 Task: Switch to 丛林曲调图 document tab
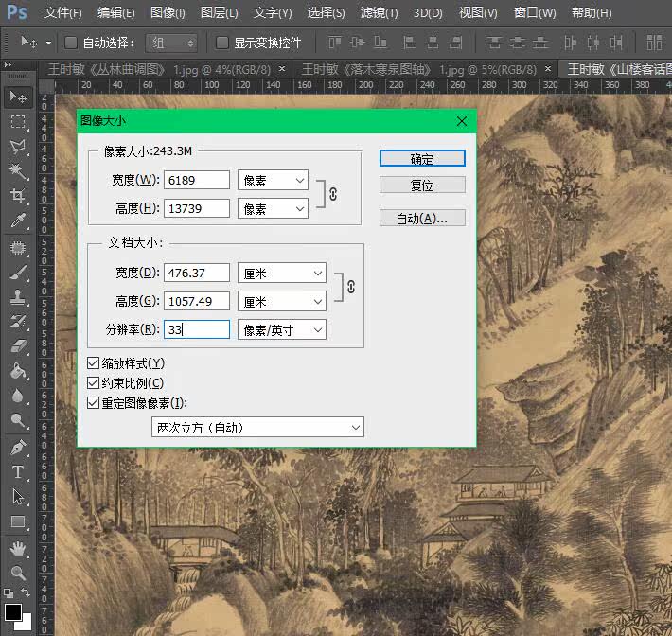coord(159,69)
